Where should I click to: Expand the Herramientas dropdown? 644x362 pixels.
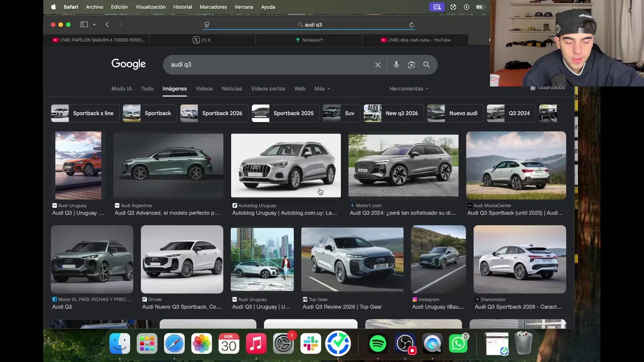pos(409,88)
